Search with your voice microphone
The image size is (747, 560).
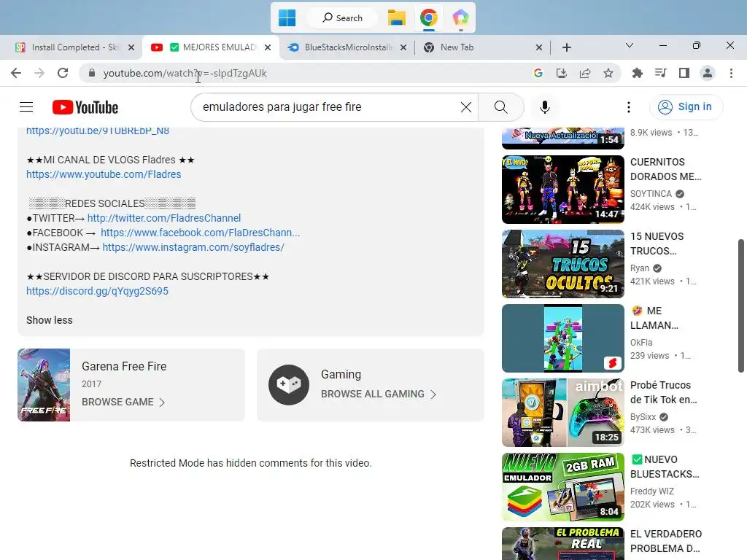(545, 107)
